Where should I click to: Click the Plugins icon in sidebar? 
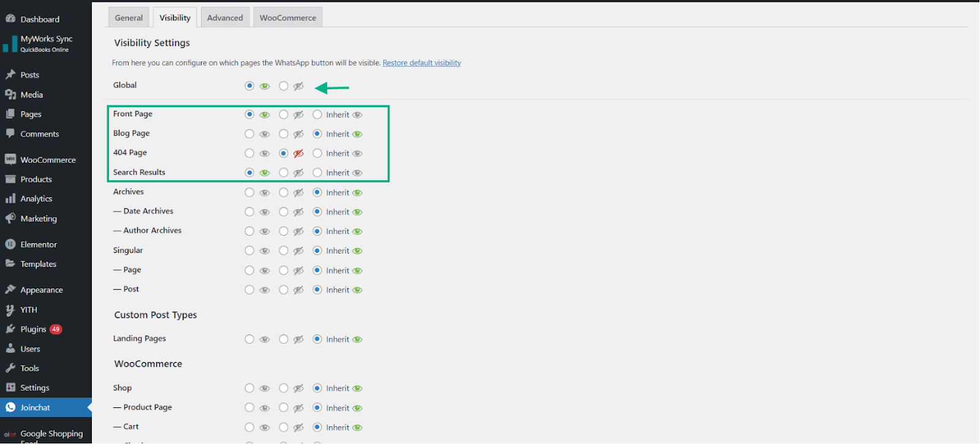10,329
